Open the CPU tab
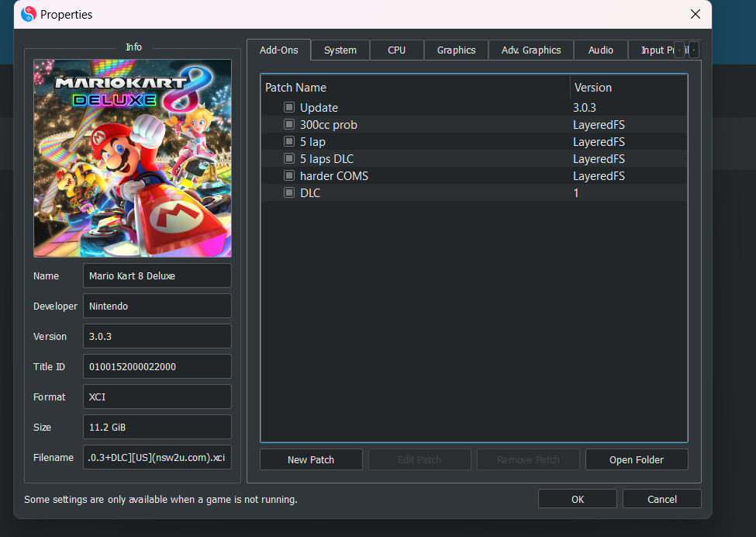This screenshot has height=537, width=756. pyautogui.click(x=397, y=50)
